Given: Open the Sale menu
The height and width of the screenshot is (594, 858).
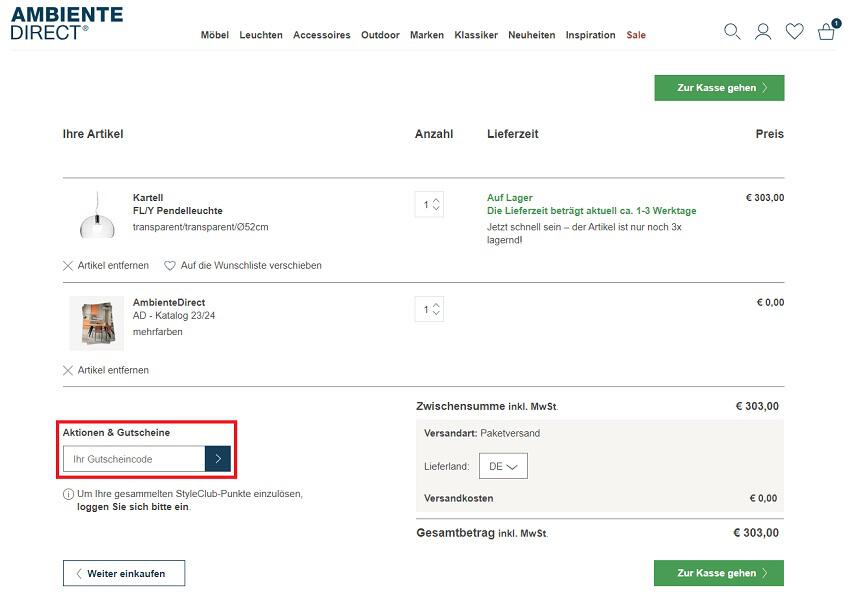Looking at the screenshot, I should click(636, 35).
